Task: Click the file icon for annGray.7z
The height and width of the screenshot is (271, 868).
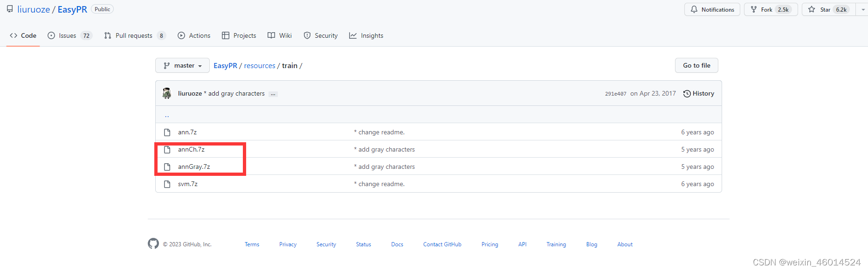Action: tap(167, 167)
